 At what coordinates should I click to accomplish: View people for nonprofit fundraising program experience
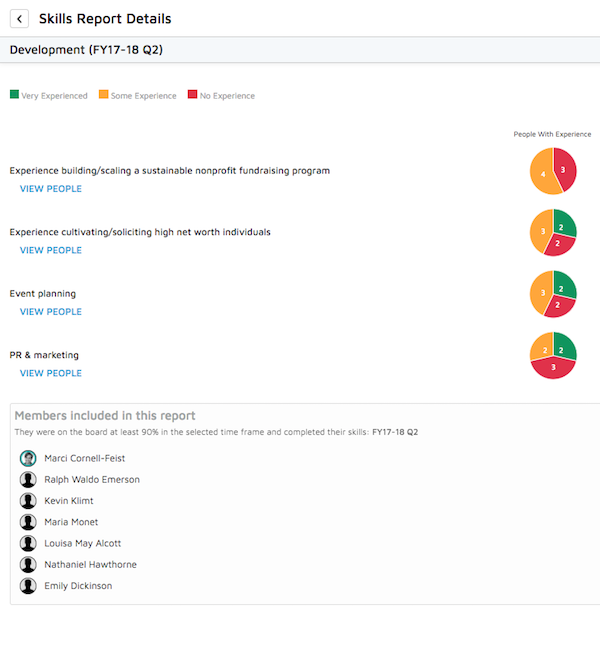(x=51, y=189)
